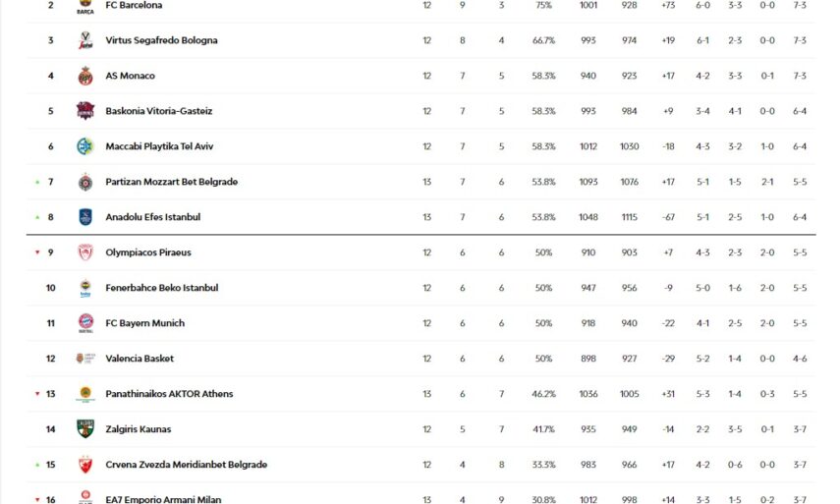The width and height of the screenshot is (840, 504).
Task: Open the Valencia Basket team page
Action: click(x=140, y=359)
